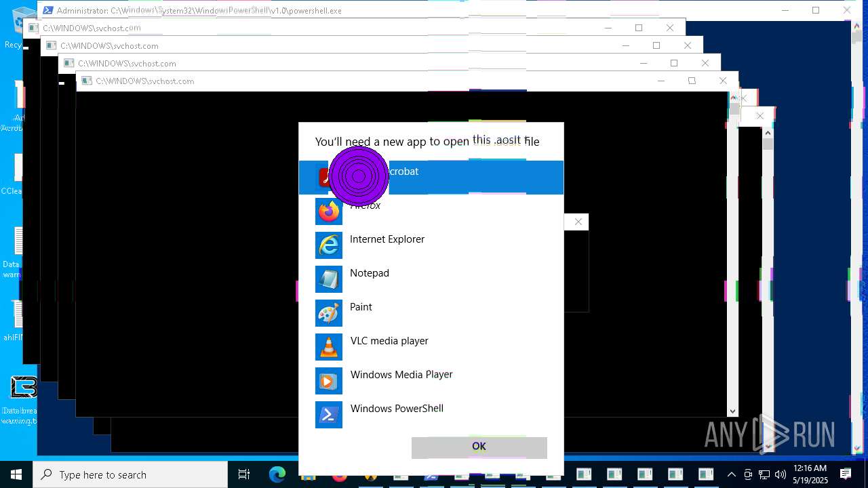Viewport: 868px width, 488px height.
Task: Close the Administrator PowerShell window
Action: (x=847, y=10)
